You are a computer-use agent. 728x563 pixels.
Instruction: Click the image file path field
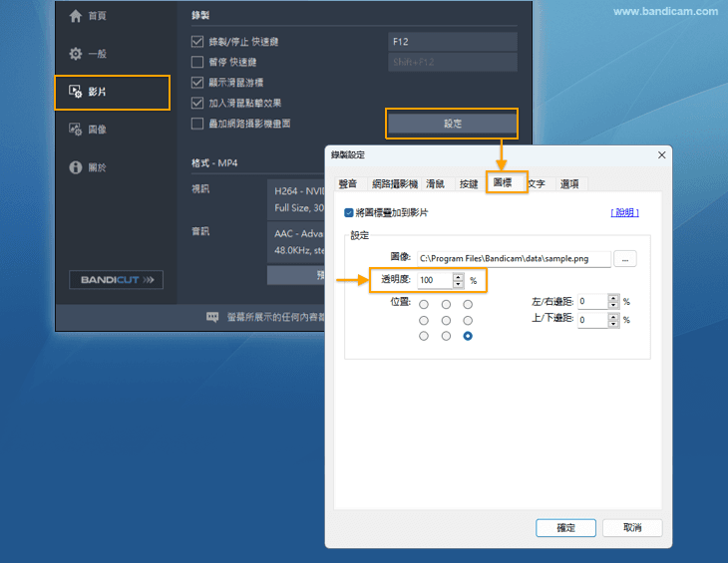coord(513,259)
